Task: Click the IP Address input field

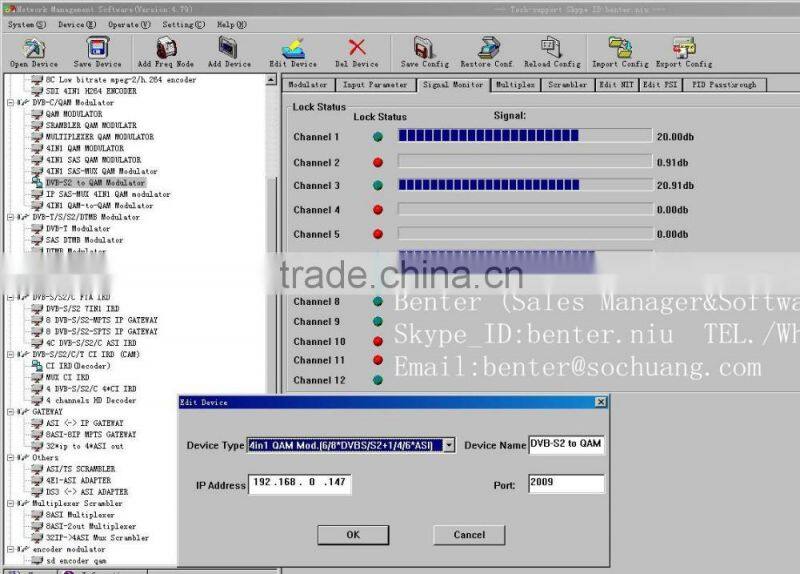Action: (x=300, y=483)
